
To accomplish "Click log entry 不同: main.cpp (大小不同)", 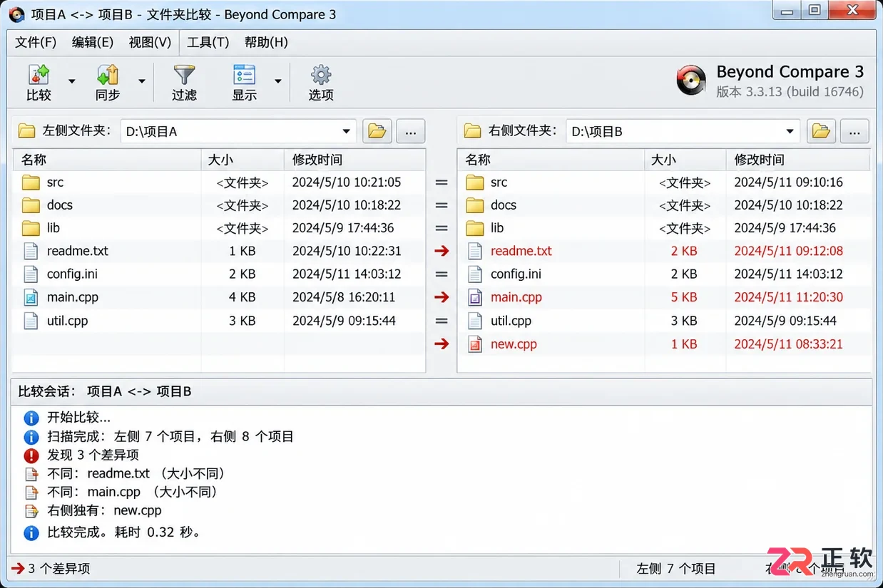I will coord(133,492).
